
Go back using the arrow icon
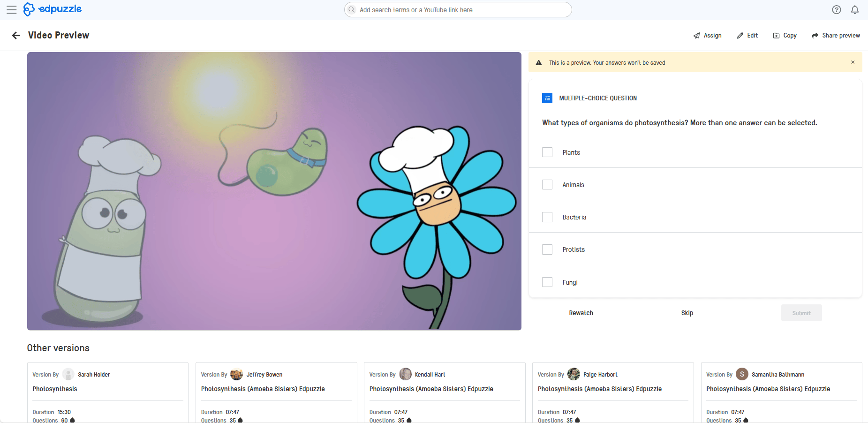click(x=16, y=35)
